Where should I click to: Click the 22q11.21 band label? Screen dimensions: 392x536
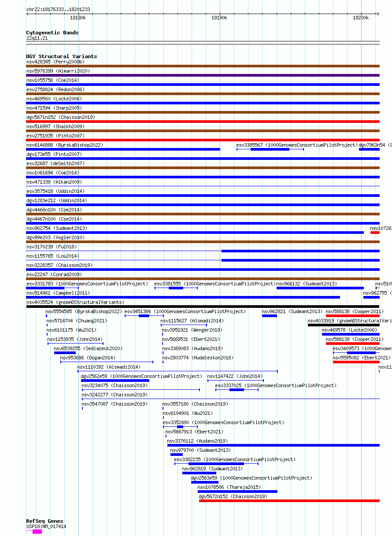click(37, 38)
